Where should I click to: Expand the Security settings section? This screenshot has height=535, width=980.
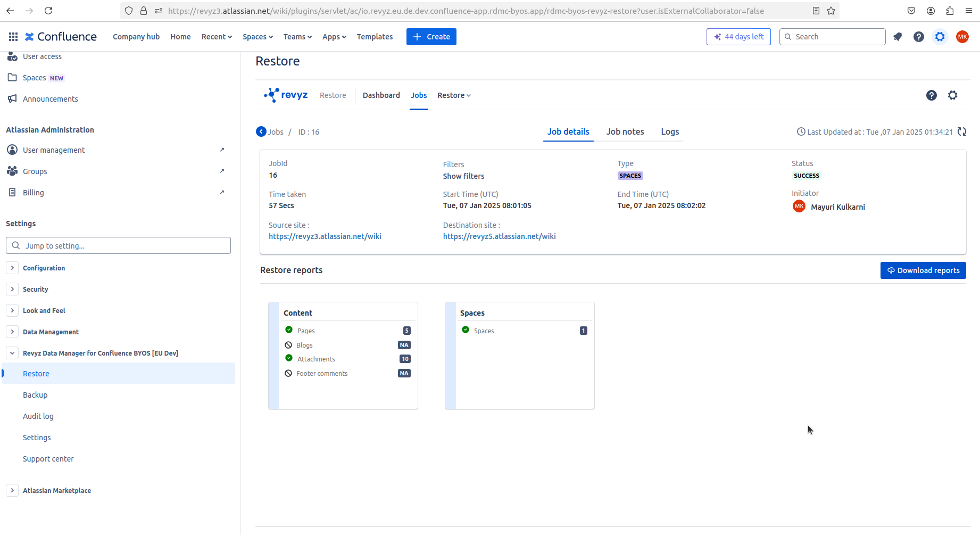pyautogui.click(x=12, y=289)
